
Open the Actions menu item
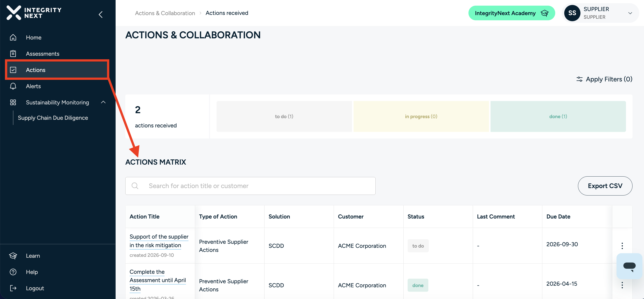tap(57, 70)
